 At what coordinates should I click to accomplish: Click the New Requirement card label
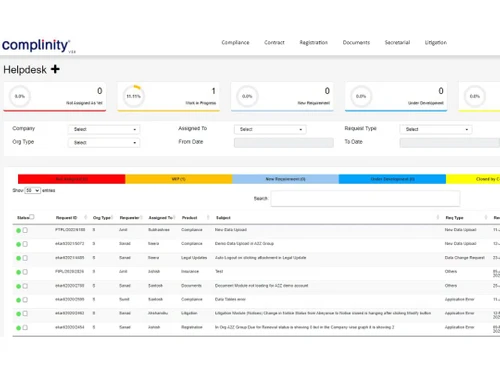click(314, 103)
